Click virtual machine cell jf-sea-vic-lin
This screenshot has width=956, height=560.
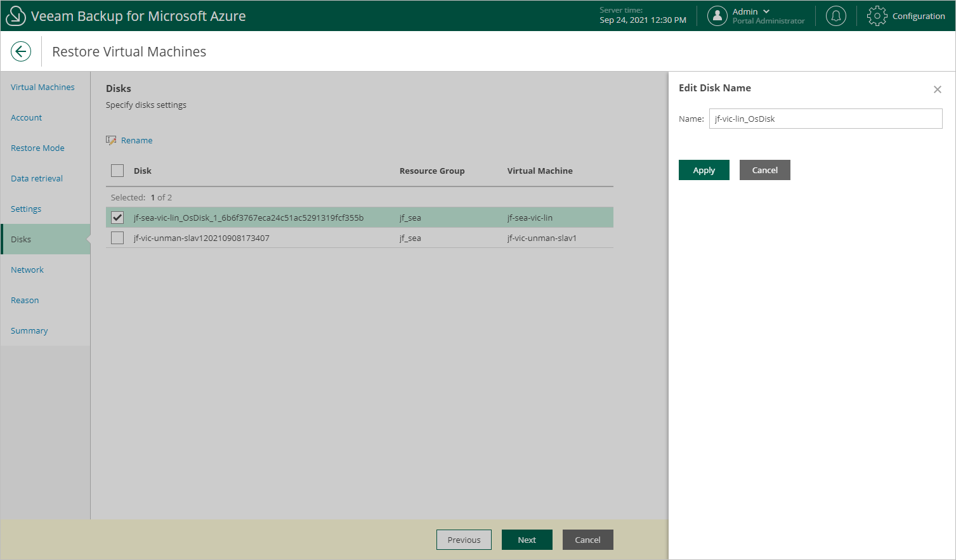click(530, 218)
